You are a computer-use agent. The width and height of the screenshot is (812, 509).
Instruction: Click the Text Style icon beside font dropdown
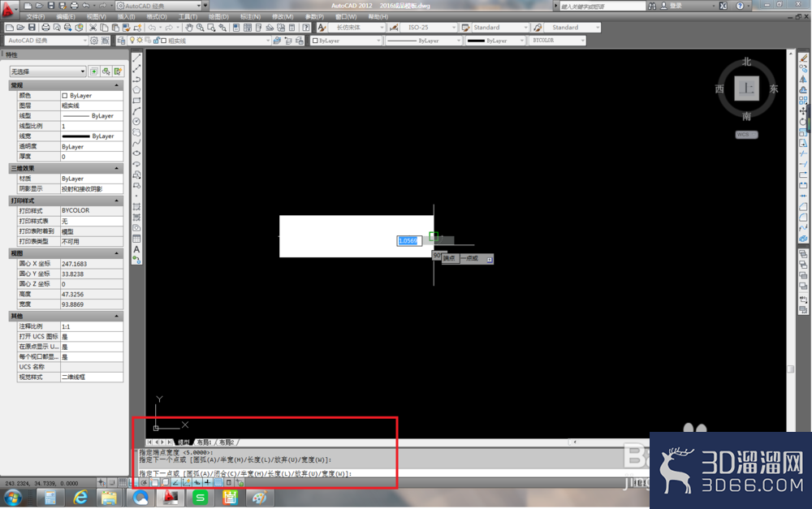pyautogui.click(x=322, y=28)
